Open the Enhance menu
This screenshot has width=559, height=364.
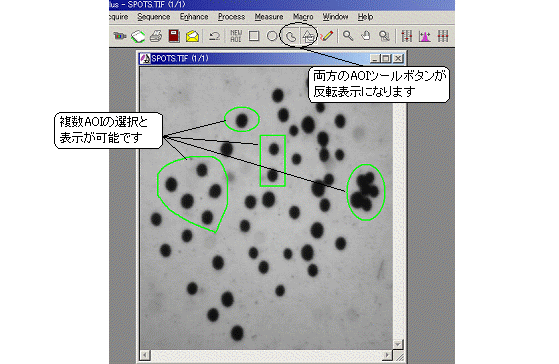pyautogui.click(x=194, y=17)
